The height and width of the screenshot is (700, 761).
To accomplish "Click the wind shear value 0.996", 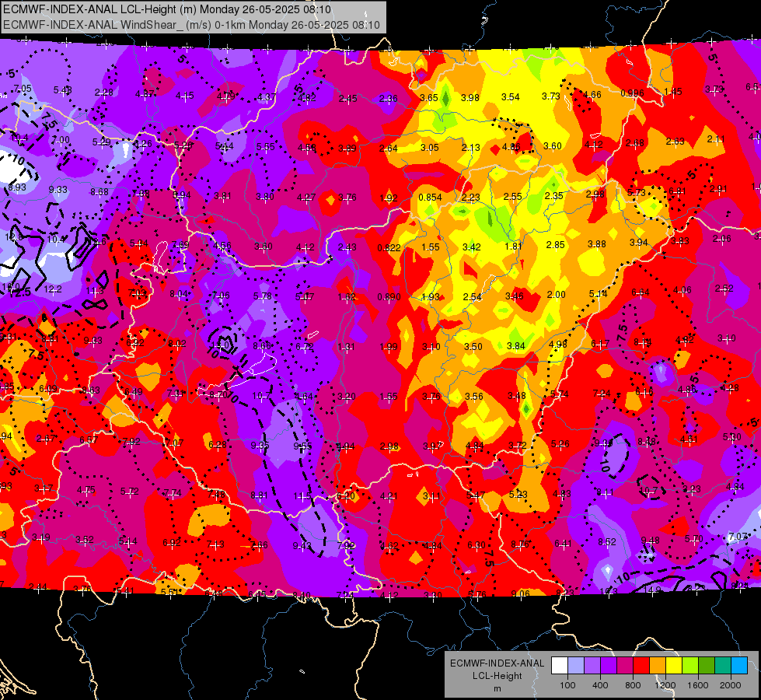I will click(x=632, y=93).
